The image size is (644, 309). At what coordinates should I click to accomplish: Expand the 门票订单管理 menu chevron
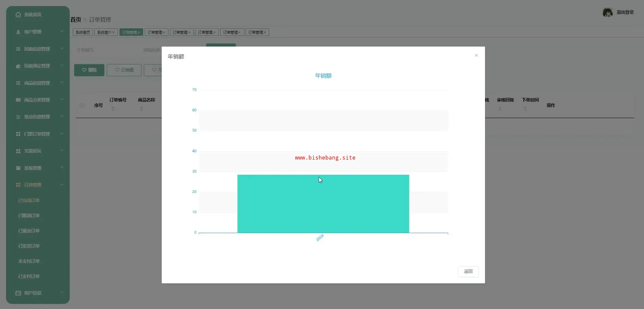pyautogui.click(x=62, y=134)
